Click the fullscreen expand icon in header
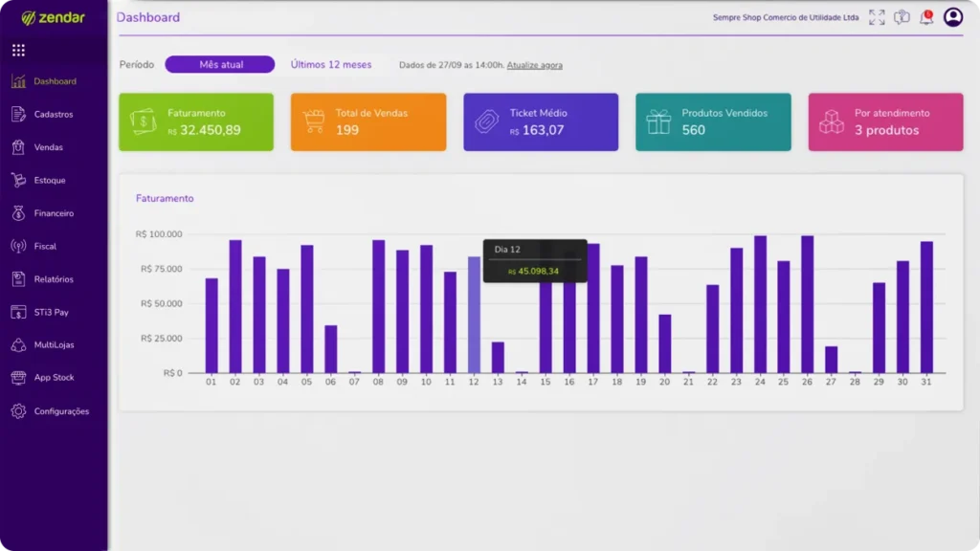 tap(877, 17)
